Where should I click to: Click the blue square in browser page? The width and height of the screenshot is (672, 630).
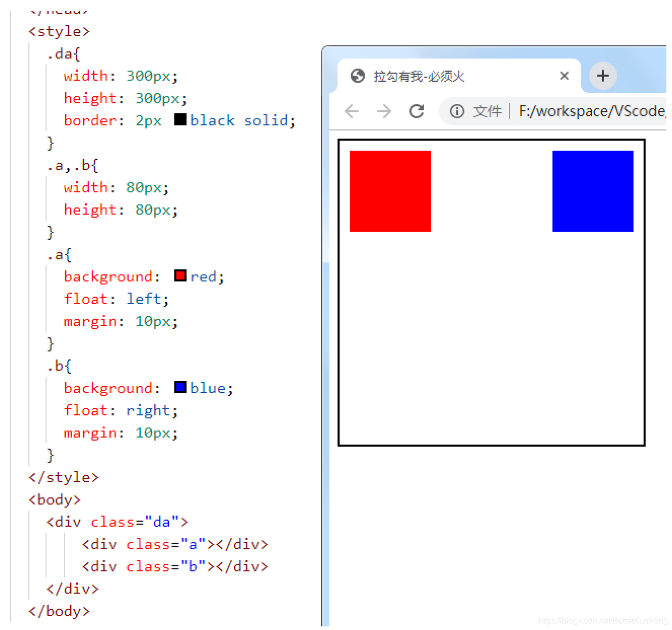point(593,191)
